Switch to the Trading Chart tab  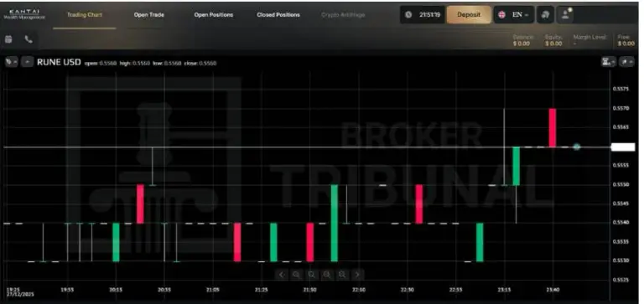tap(84, 15)
